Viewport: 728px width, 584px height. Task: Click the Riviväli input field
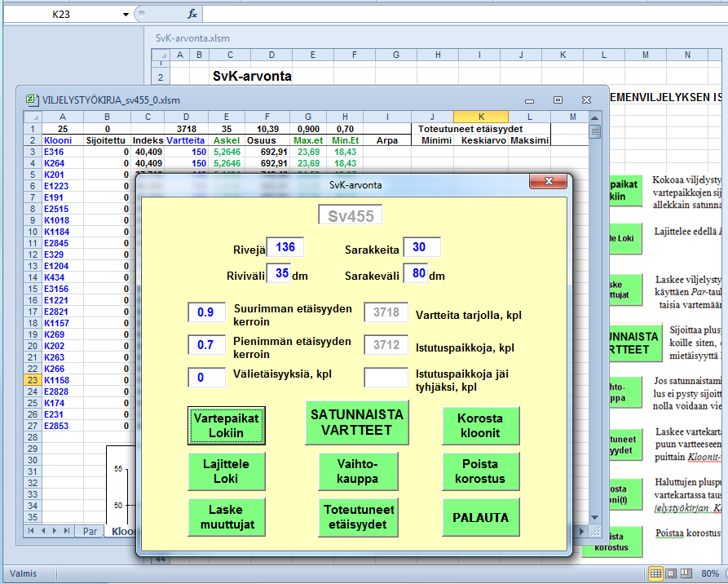tap(279, 273)
